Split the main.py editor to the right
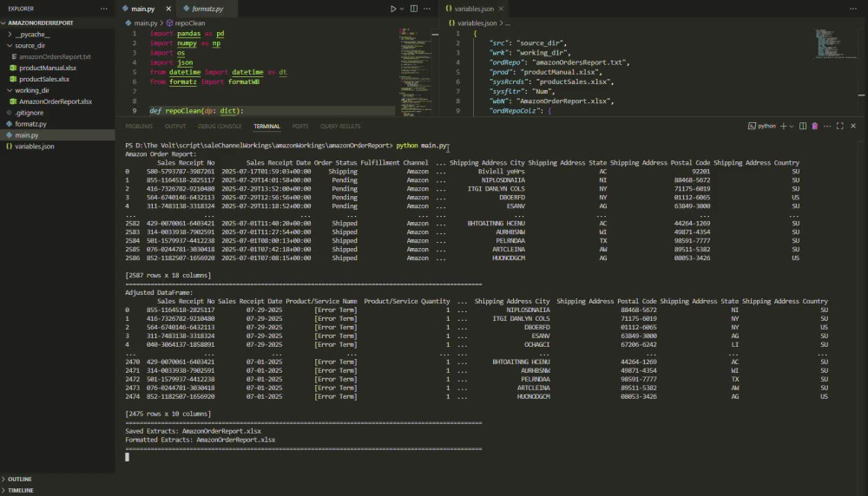The image size is (868, 496). pyautogui.click(x=414, y=9)
